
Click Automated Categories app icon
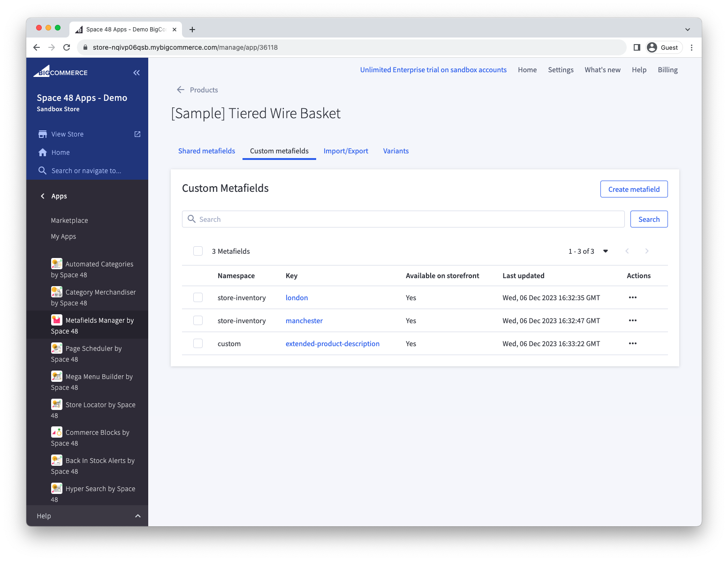coord(57,264)
